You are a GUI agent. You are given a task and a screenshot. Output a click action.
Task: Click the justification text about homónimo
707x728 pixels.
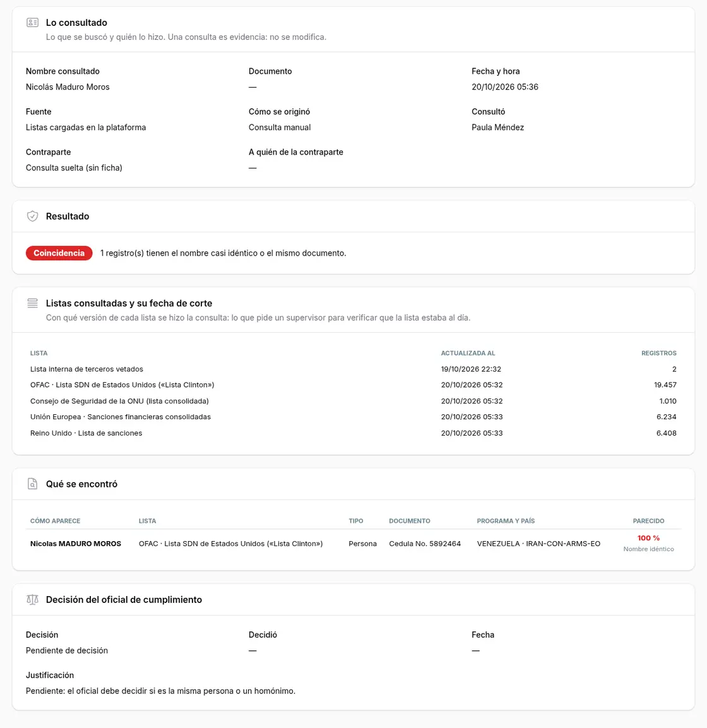[x=160, y=691]
